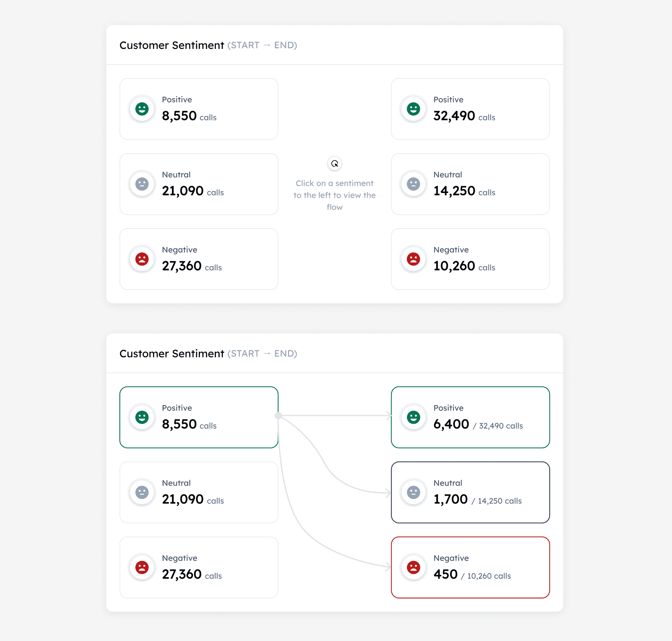Open the dark-outlined Neutral 1,700 calls card
This screenshot has width=672, height=641.
click(470, 492)
